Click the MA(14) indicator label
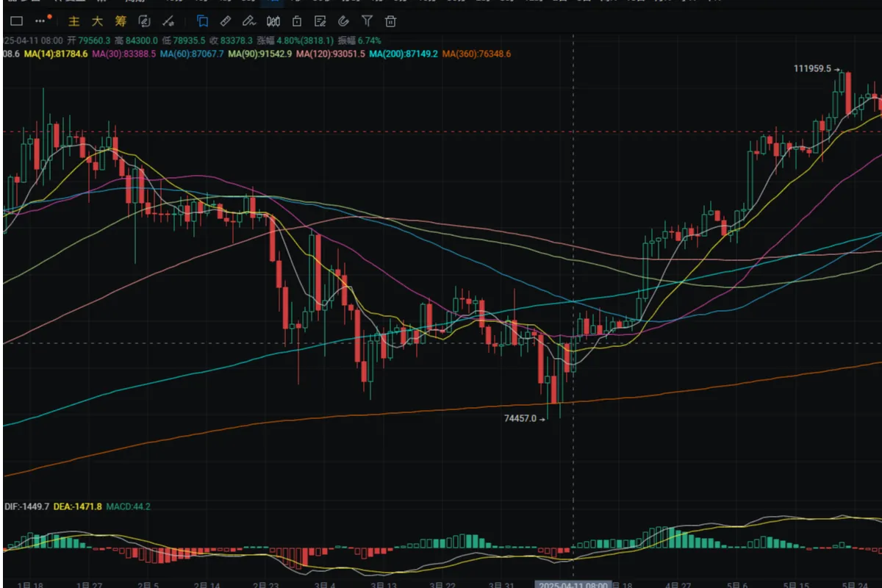Screen dimensions: 882x588 [x=56, y=54]
